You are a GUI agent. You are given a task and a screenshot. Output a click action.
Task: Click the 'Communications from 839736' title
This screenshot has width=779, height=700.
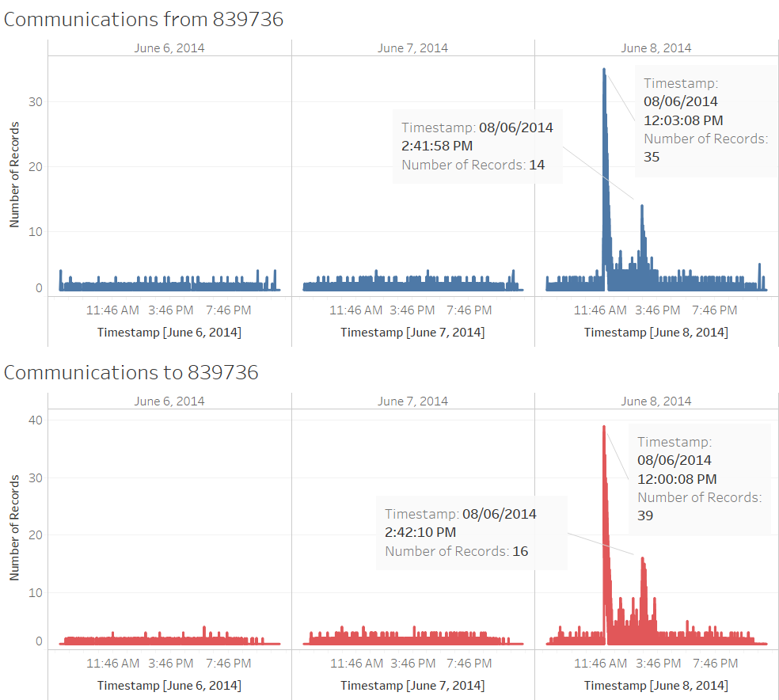(x=143, y=19)
